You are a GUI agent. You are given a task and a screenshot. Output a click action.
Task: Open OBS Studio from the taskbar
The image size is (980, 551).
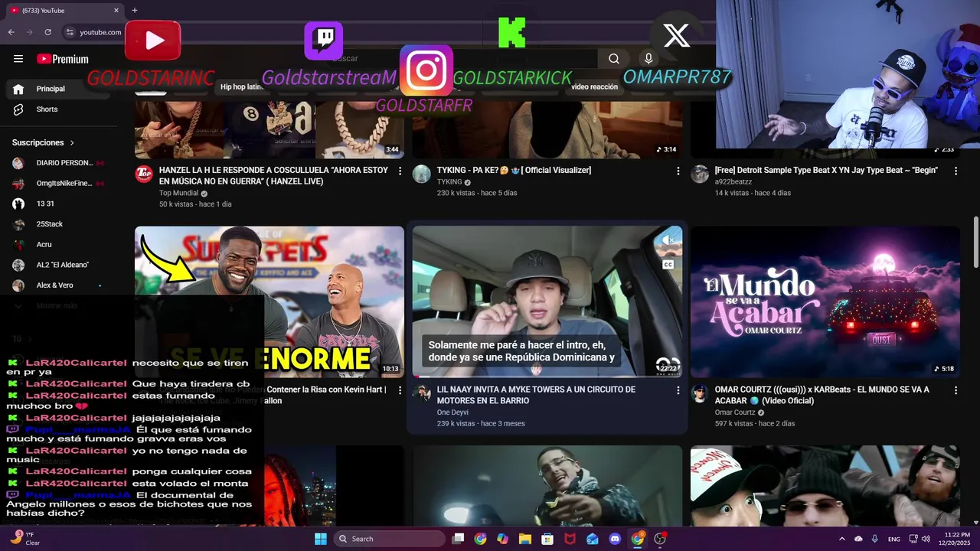[660, 539]
